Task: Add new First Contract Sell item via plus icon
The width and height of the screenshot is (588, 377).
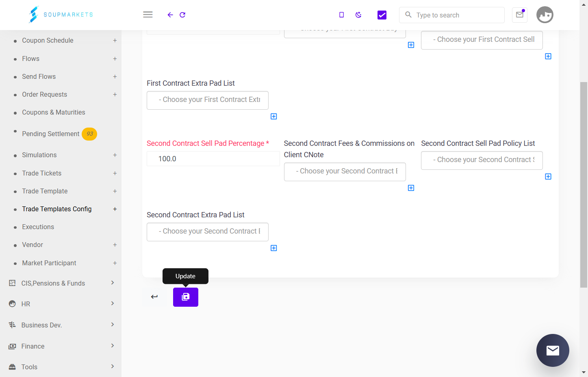Action: click(548, 56)
